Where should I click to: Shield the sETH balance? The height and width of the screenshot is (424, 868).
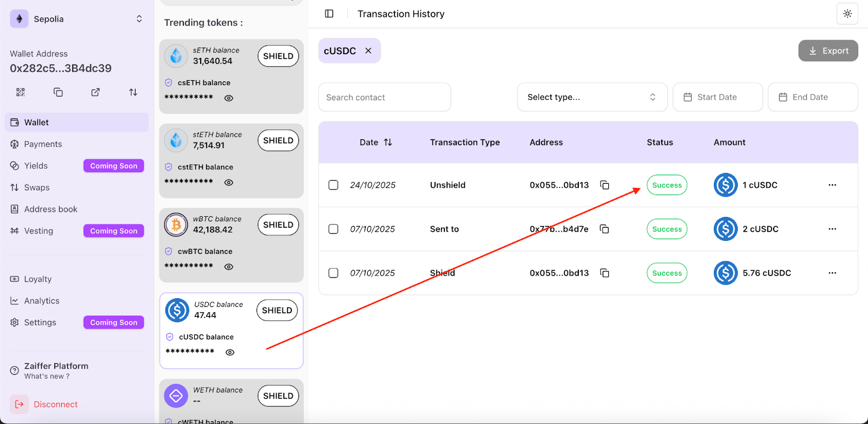click(x=278, y=56)
